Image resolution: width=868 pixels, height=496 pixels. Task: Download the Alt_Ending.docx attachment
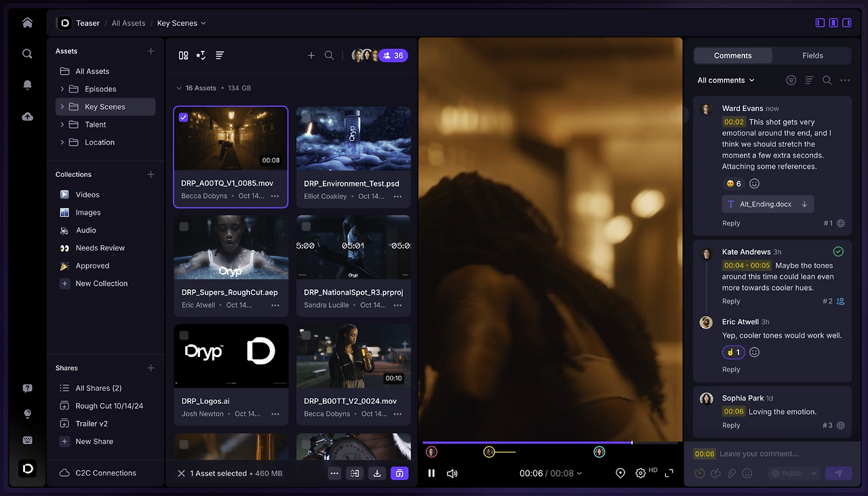tap(804, 204)
